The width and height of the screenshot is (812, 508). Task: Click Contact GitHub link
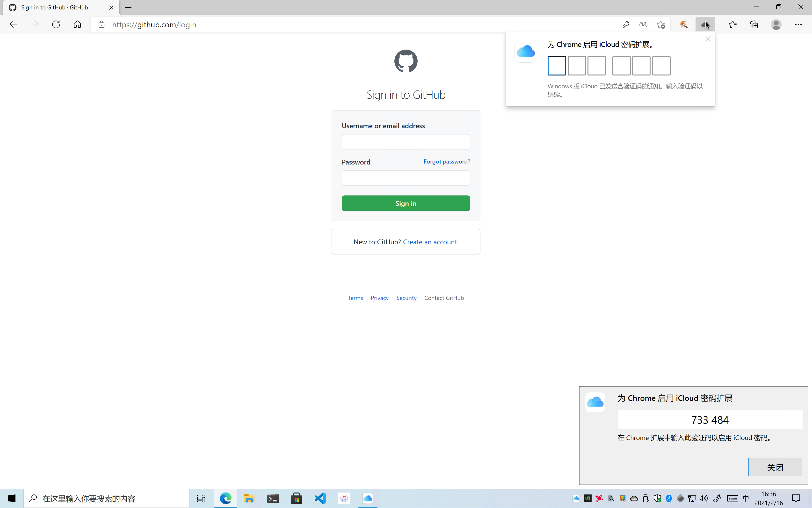click(x=444, y=298)
